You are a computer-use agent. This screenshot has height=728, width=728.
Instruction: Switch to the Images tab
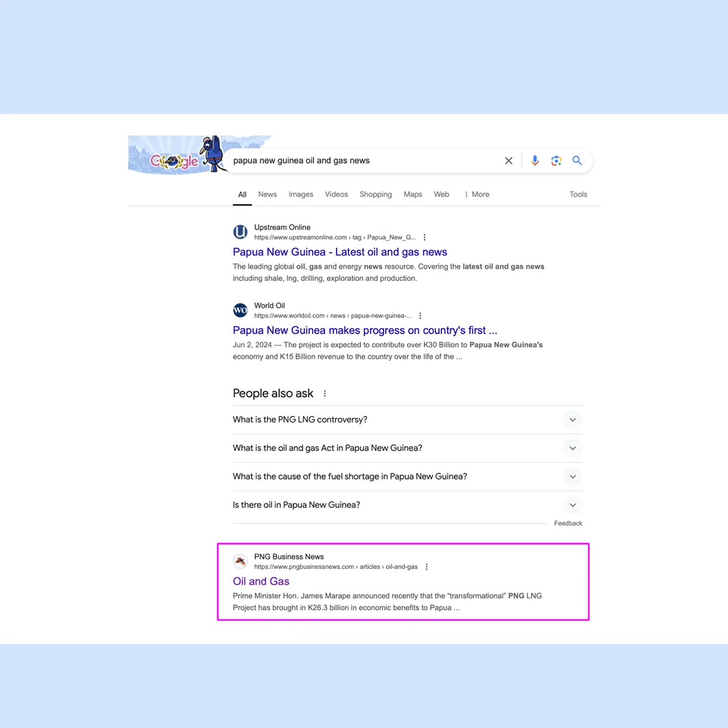(301, 195)
